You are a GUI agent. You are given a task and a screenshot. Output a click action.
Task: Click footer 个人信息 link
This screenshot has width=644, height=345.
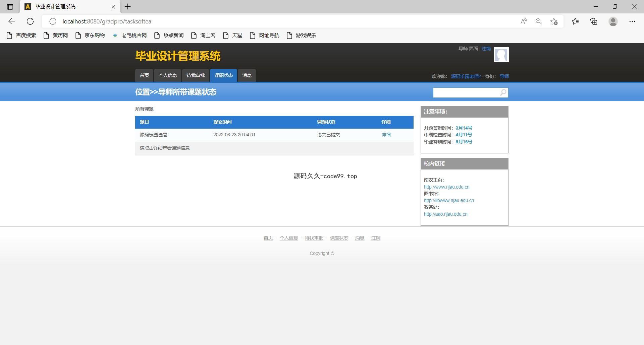[x=289, y=238]
